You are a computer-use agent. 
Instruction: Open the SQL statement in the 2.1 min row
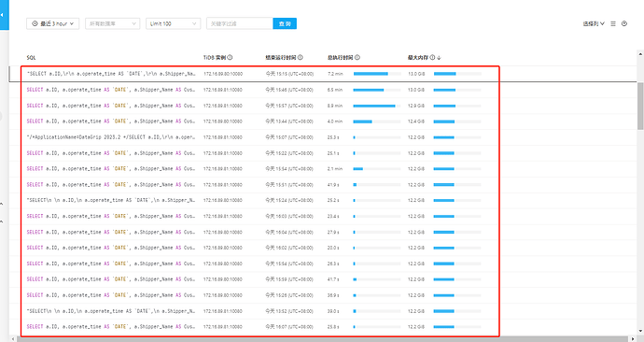click(111, 168)
